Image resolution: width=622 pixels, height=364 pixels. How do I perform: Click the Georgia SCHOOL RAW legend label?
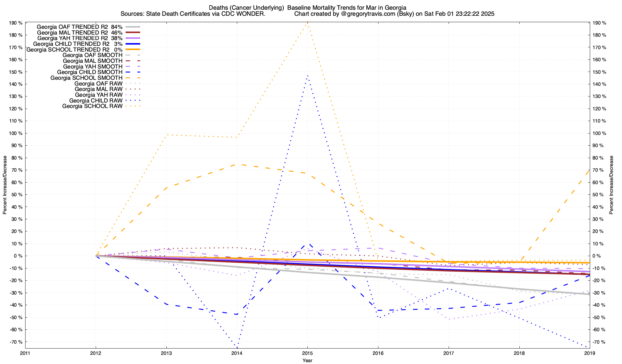[92, 106]
